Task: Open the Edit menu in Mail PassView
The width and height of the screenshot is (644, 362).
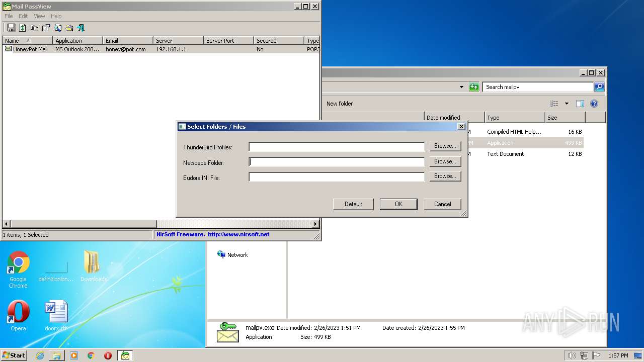Action: click(x=23, y=16)
